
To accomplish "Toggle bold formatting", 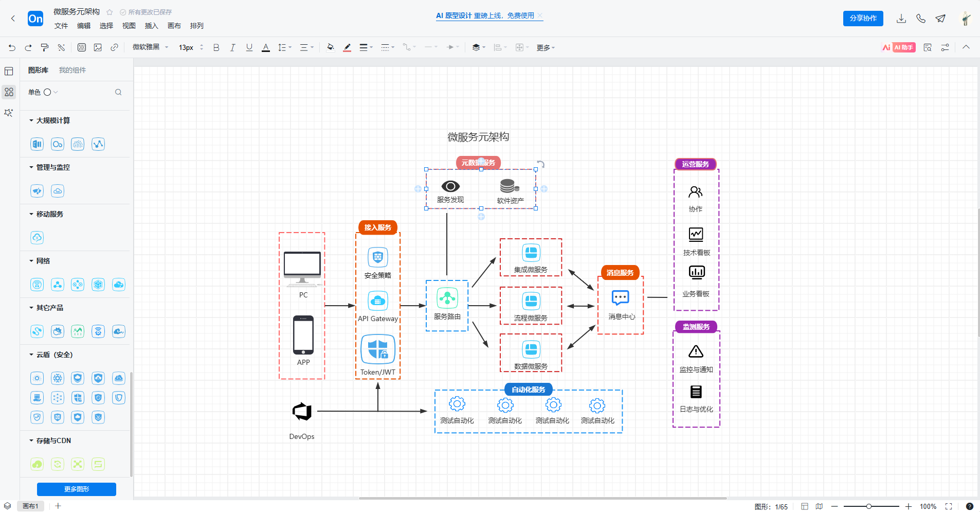I will click(x=216, y=47).
